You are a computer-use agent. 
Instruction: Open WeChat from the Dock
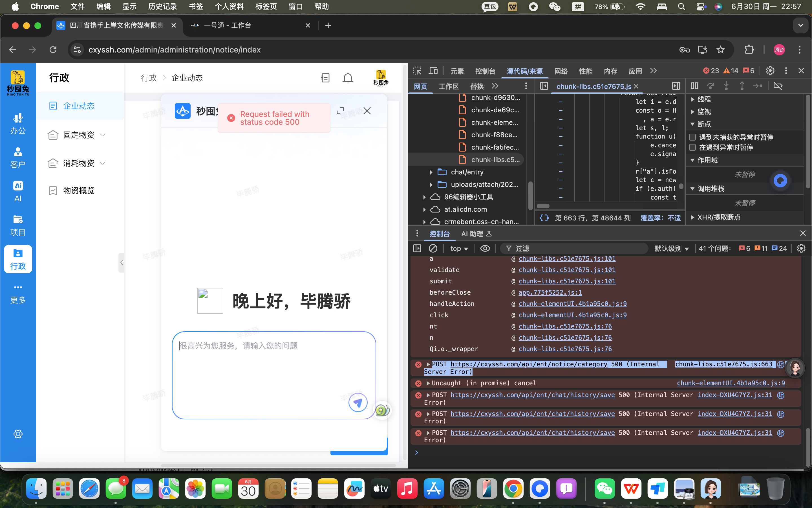(x=605, y=489)
